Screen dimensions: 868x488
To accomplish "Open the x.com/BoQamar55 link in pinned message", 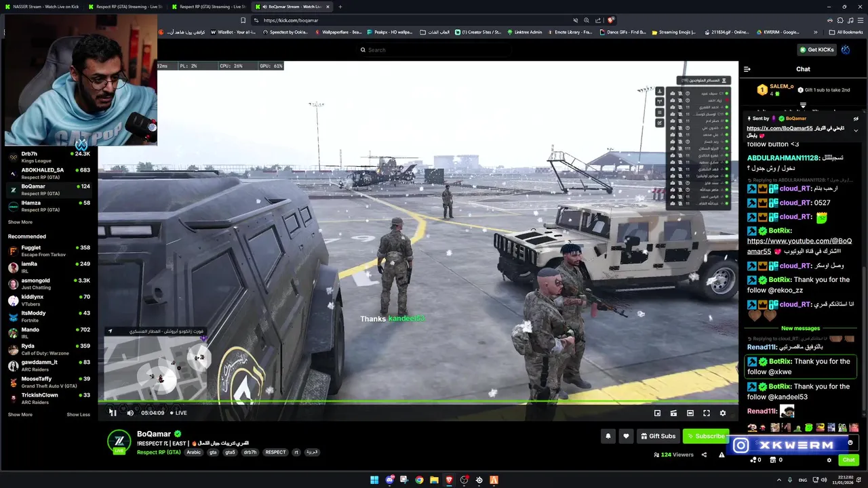I will tap(779, 128).
